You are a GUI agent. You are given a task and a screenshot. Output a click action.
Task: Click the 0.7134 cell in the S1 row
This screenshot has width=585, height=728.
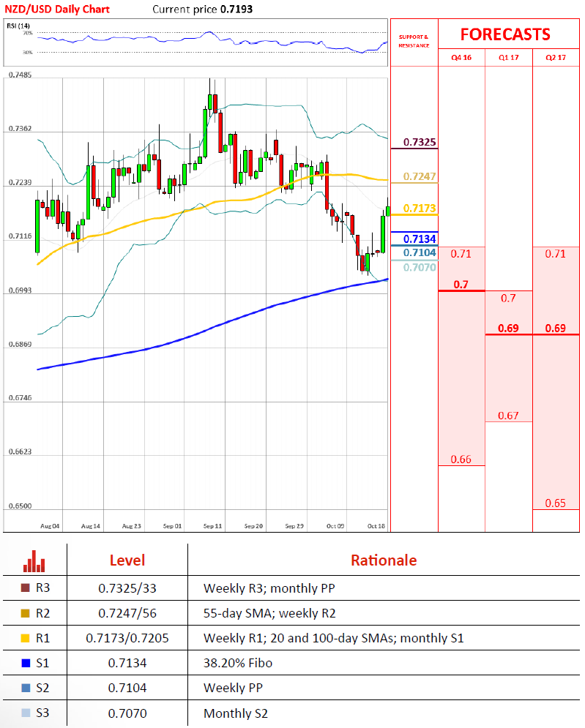click(x=127, y=663)
